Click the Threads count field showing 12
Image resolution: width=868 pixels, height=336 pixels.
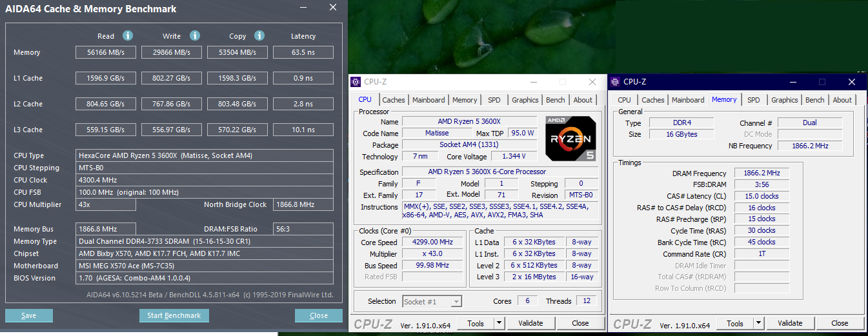tap(587, 301)
